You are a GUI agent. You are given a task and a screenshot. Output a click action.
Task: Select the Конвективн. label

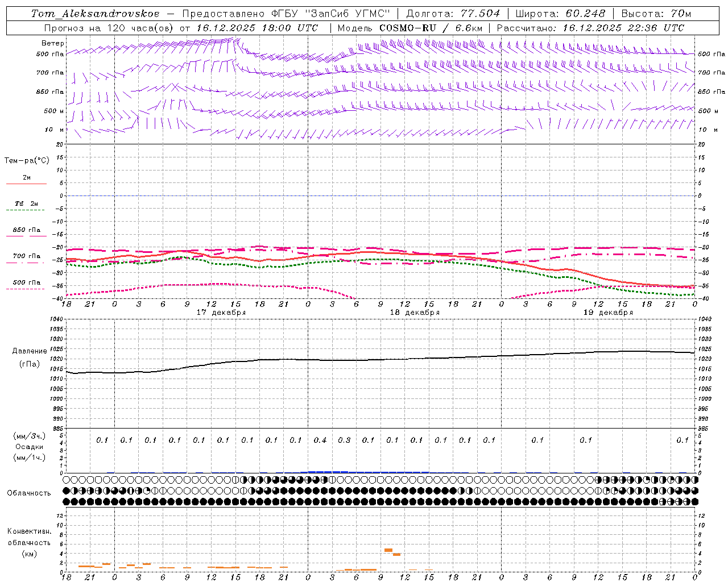29,531
